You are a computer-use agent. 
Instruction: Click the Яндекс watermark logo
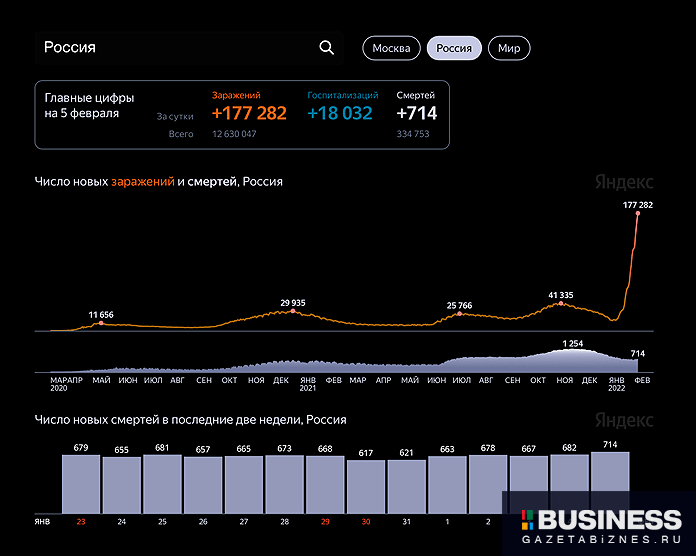click(x=624, y=182)
